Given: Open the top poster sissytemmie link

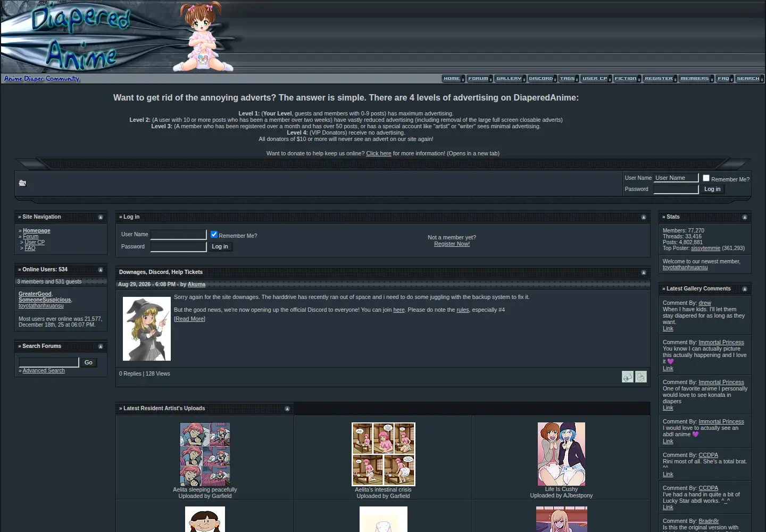Looking at the screenshot, I should click(x=705, y=248).
